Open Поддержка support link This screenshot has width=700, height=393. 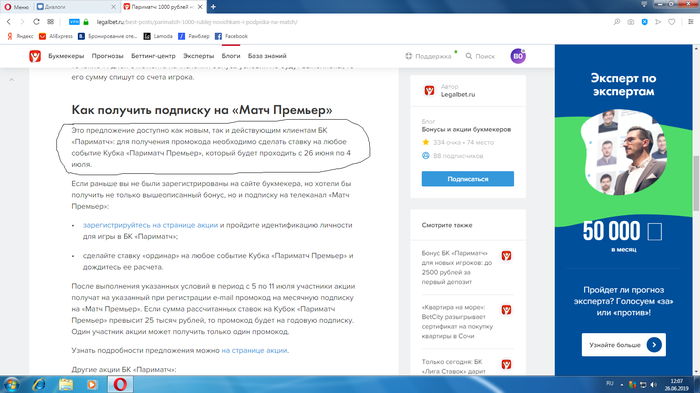[429, 56]
